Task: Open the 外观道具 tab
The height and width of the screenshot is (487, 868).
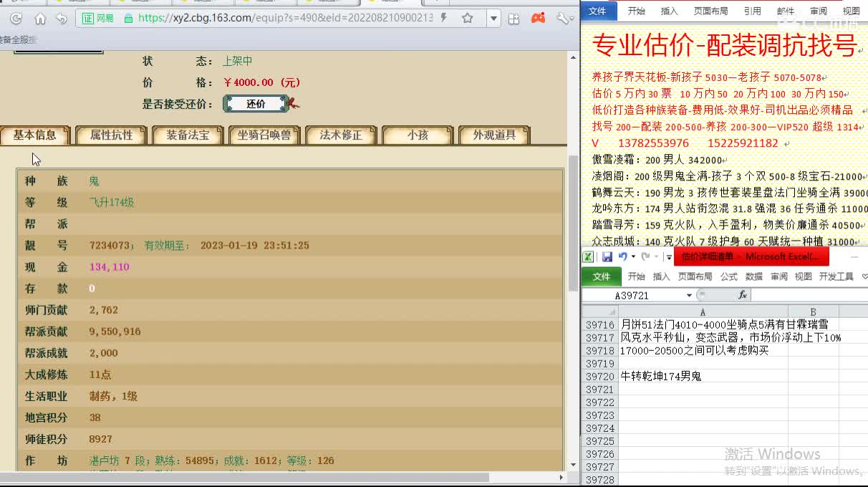Action: (x=494, y=135)
